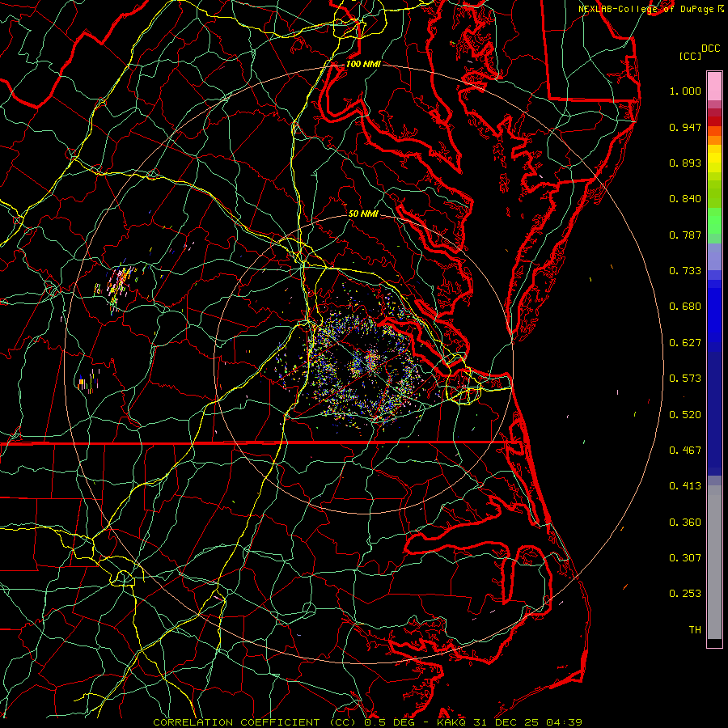This screenshot has height=728, width=728.
Task: Pick the gray lower segment of the color bar
Action: [714, 562]
